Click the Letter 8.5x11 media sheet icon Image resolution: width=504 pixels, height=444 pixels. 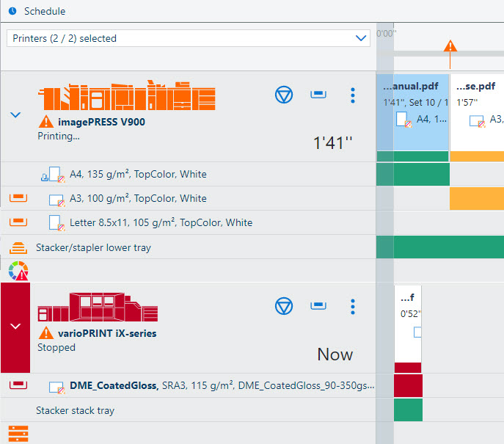coord(57,223)
